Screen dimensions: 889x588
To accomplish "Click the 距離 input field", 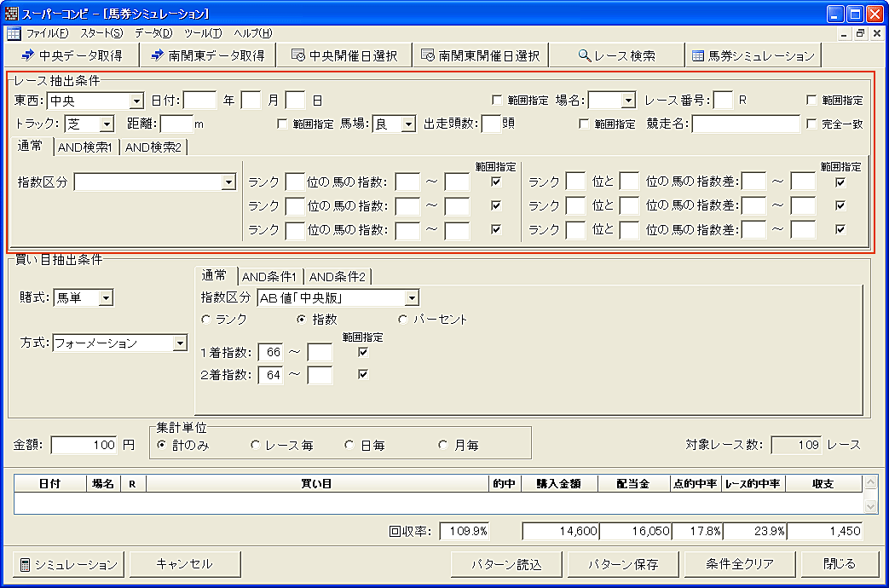I will pos(176,124).
